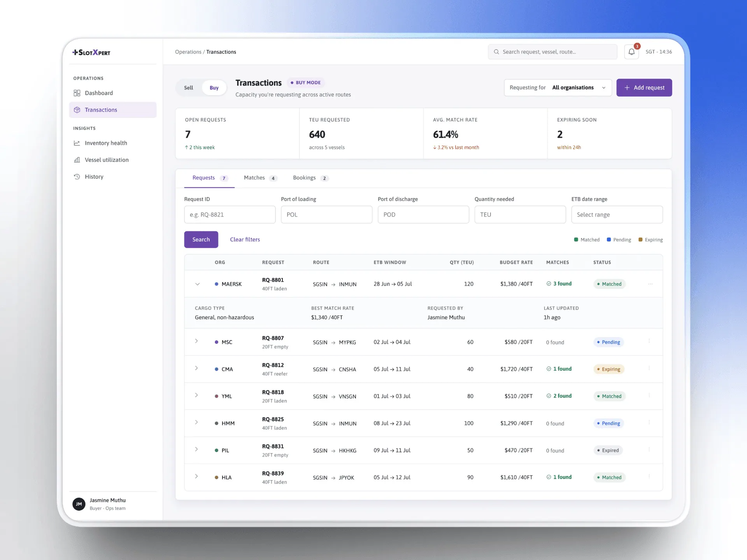Open the notifications bell icon
This screenshot has height=560, width=747.
tap(631, 52)
